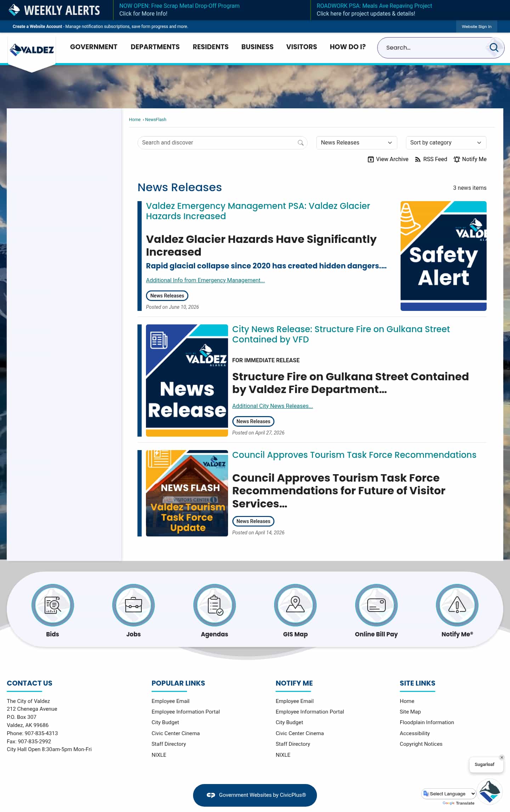Open the Visitors menu
510x812 pixels.
click(x=301, y=47)
